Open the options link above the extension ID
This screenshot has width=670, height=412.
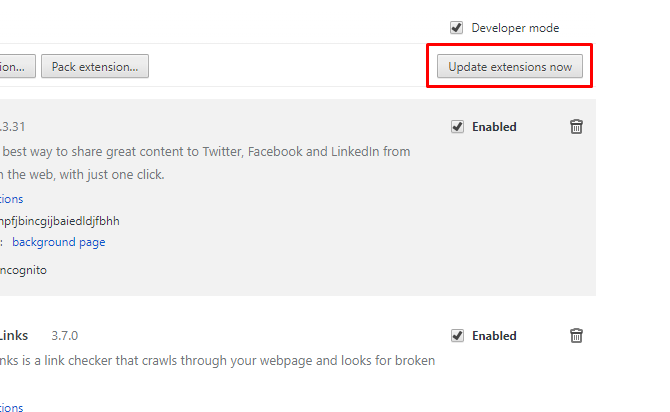pos(11,199)
